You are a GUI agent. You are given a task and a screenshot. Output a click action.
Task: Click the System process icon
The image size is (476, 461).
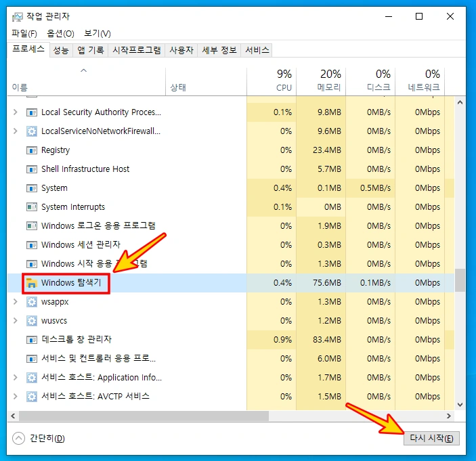[x=32, y=188]
